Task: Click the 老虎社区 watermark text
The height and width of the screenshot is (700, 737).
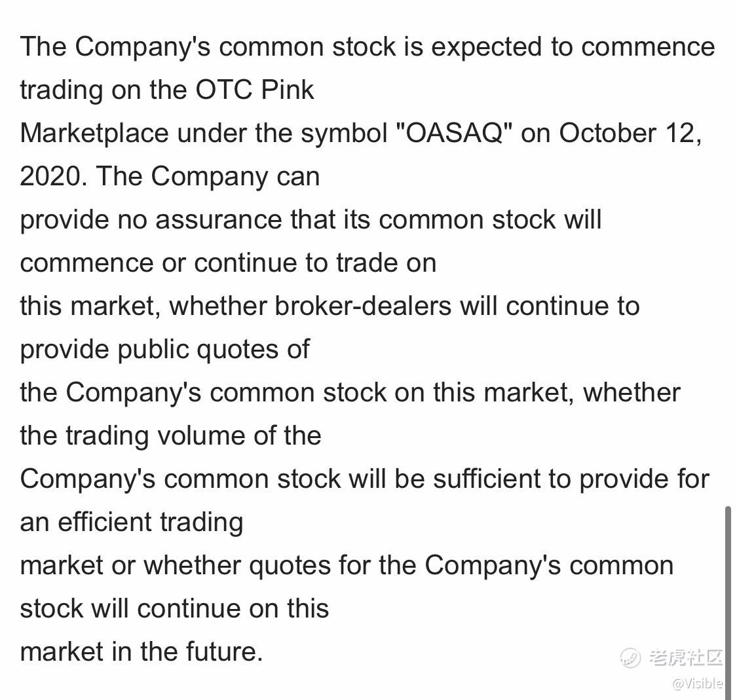Action: 685,657
